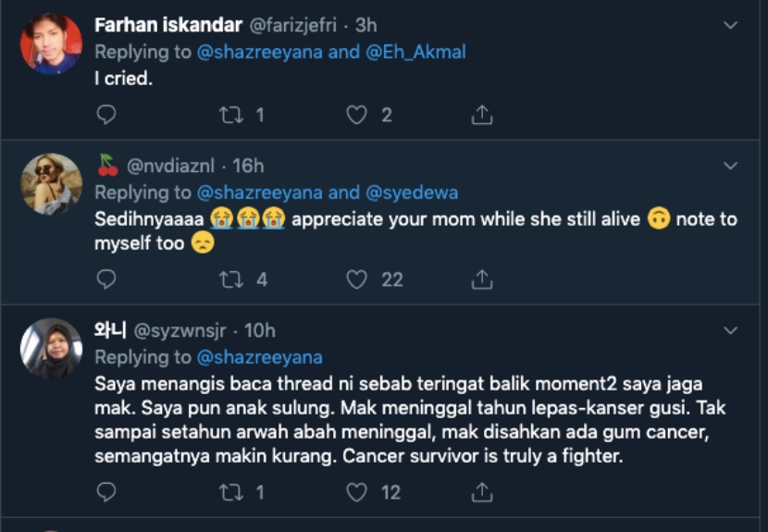The image size is (768, 532).
Task: Visit the @syedewa mention link
Action: click(x=412, y=192)
